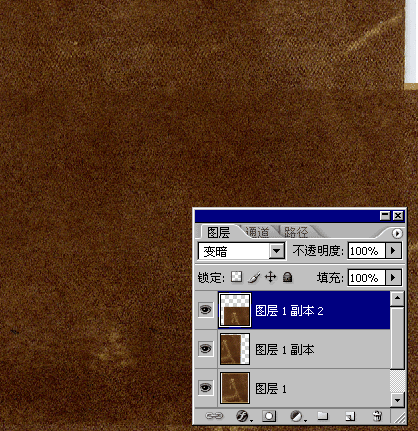This screenshot has height=431, width=418.
Task: Expand the 不透明度 opacity slider arrow
Action: coord(393,250)
